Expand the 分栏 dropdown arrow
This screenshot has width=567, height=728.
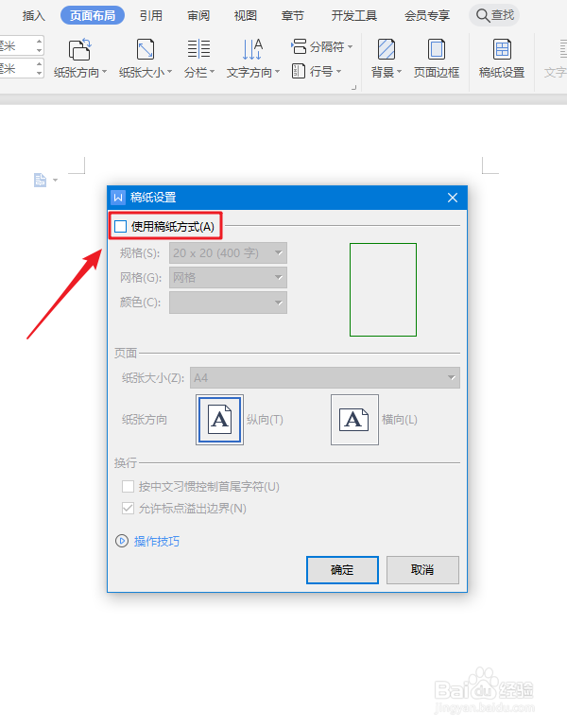(212, 72)
